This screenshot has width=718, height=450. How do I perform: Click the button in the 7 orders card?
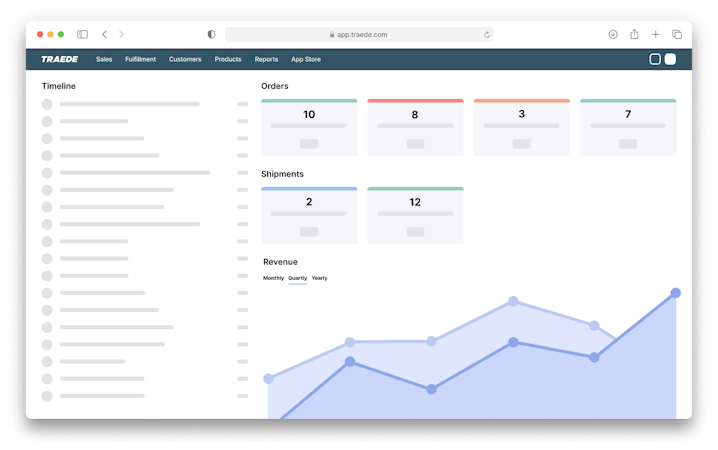coord(628,144)
